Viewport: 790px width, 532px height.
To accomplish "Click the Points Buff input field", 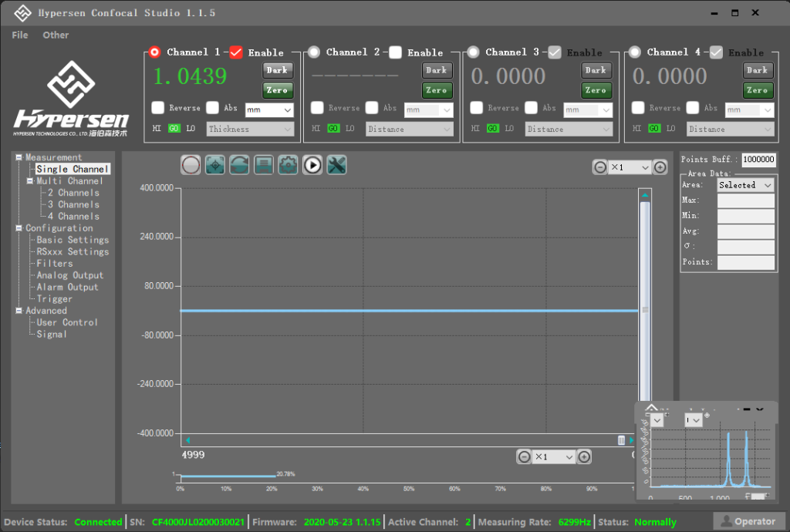I will coord(758,160).
